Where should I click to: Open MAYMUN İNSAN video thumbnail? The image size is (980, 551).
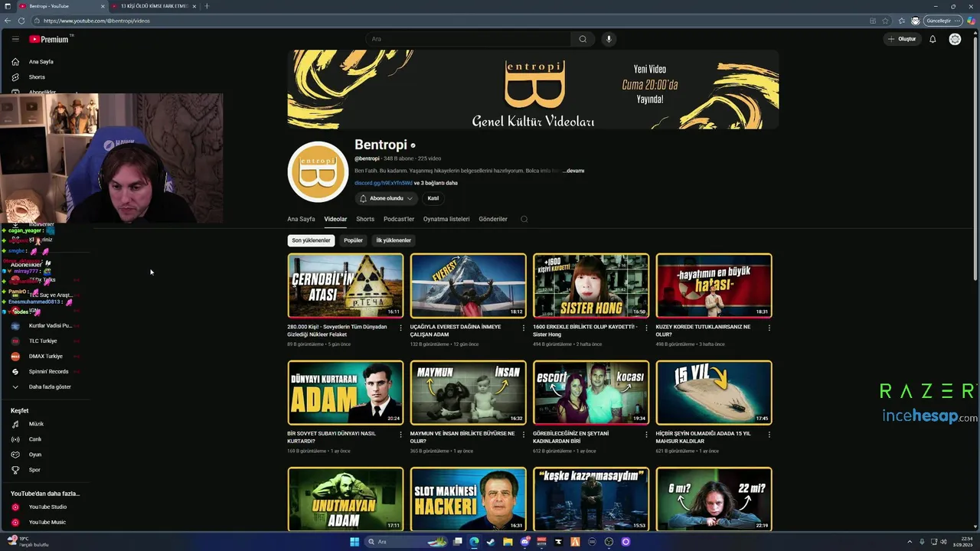469,393
